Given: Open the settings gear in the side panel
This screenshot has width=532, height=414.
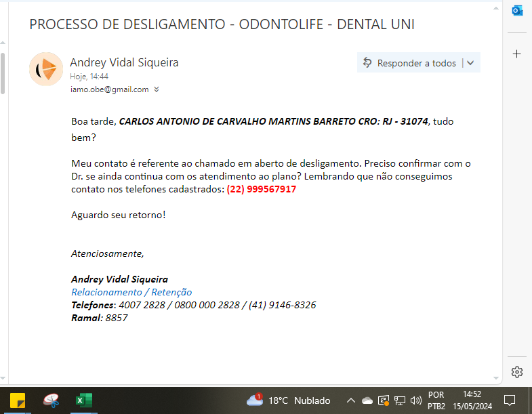Looking at the screenshot, I should (516, 372).
